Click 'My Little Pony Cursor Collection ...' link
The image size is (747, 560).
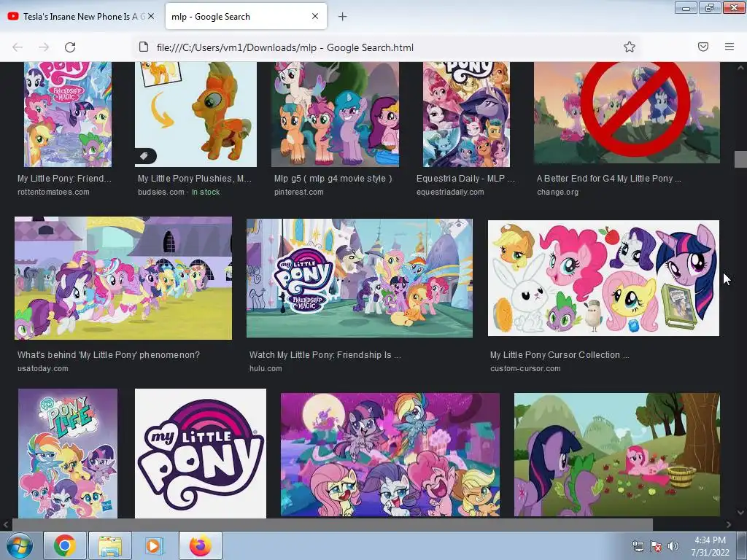pos(560,355)
